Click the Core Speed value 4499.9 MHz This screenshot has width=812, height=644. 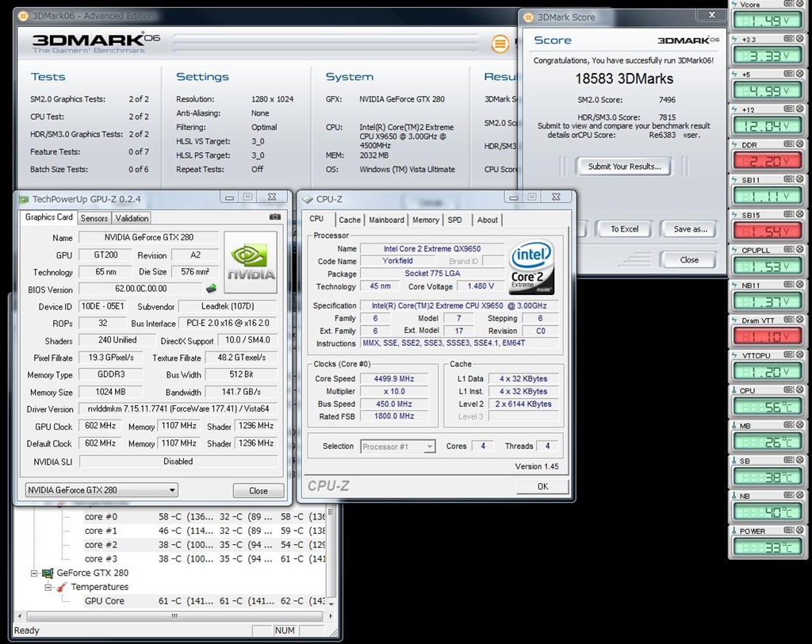[393, 379]
